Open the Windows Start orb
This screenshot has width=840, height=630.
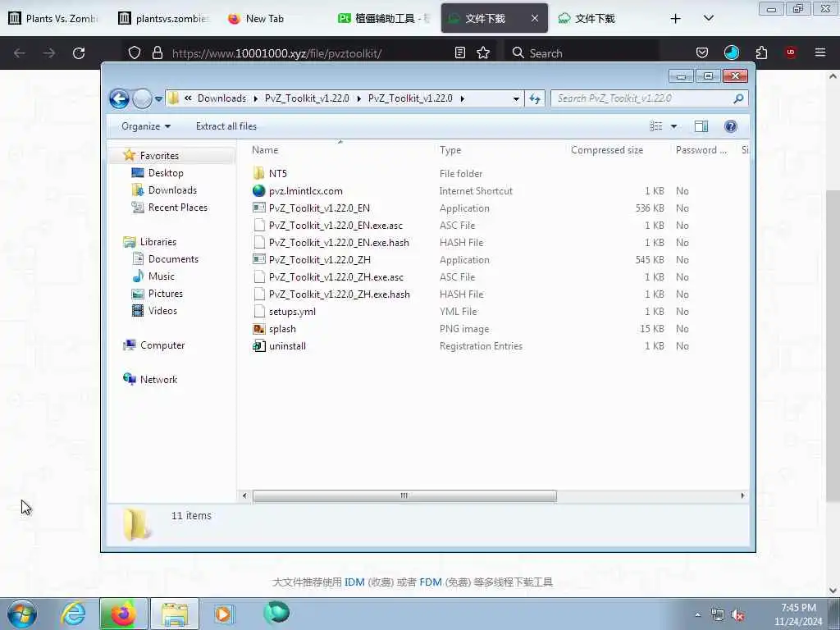22,614
